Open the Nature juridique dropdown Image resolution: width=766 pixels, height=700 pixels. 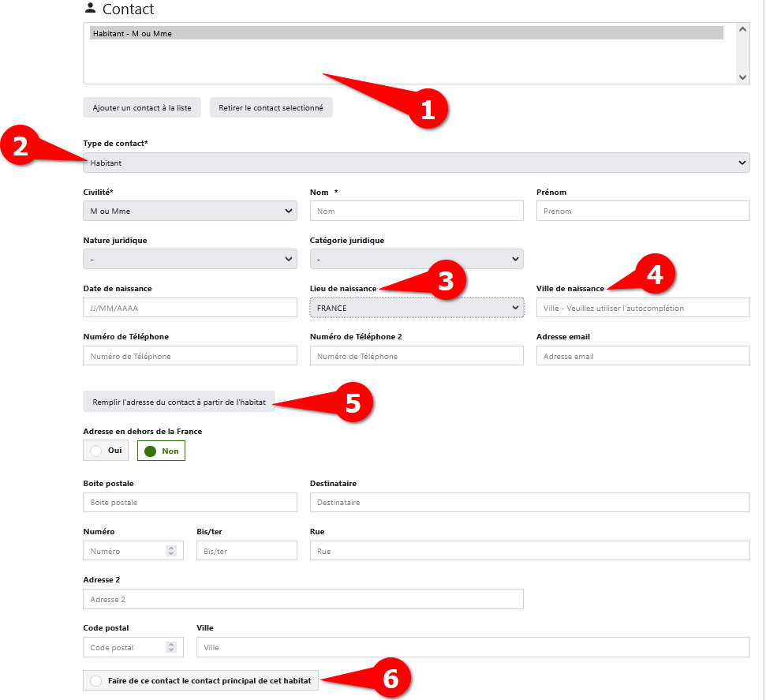coord(189,259)
